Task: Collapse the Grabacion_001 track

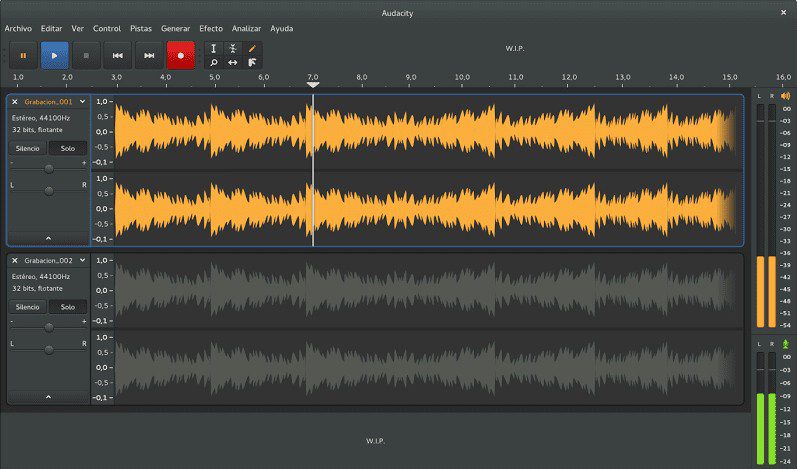Action: (48, 238)
